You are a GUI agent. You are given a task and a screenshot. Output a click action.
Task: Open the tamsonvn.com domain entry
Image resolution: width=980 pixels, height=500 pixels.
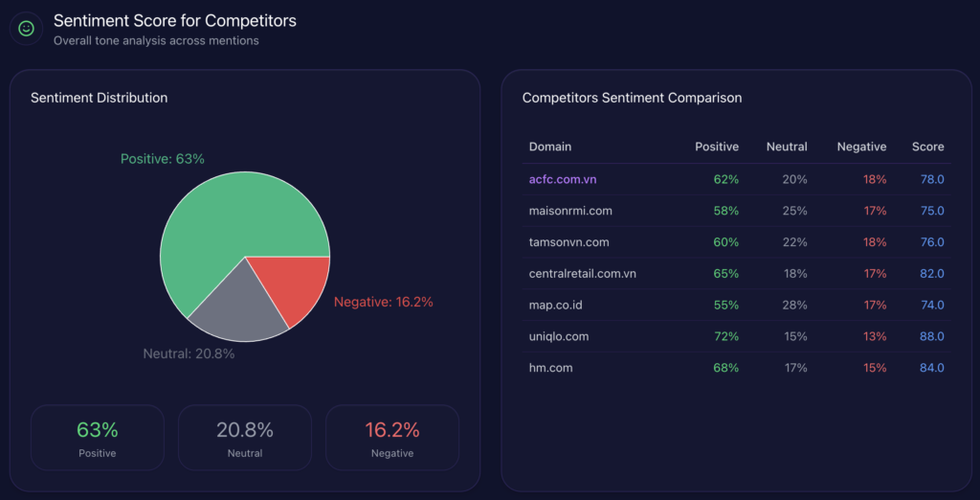point(568,242)
